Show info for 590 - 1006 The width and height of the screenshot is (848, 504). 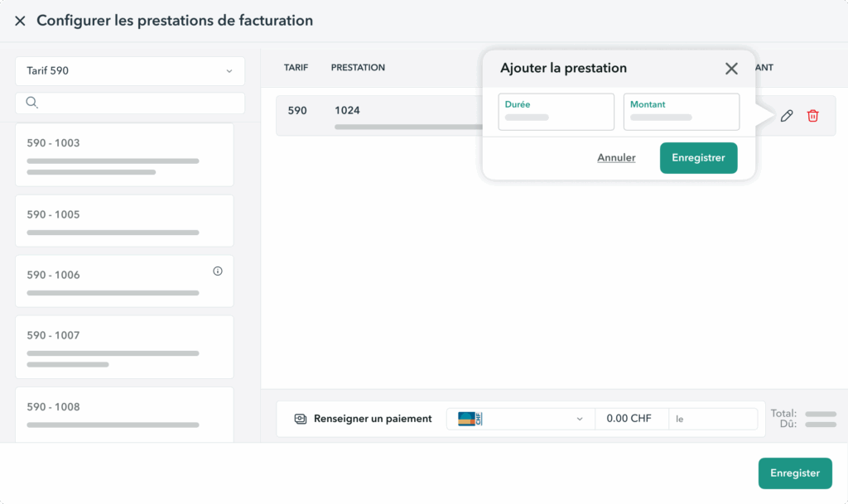coord(218,271)
